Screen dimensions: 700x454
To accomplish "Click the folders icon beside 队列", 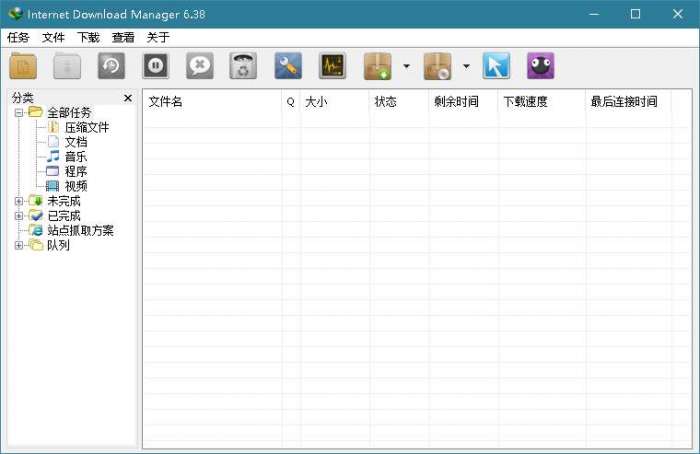I will (x=36, y=245).
